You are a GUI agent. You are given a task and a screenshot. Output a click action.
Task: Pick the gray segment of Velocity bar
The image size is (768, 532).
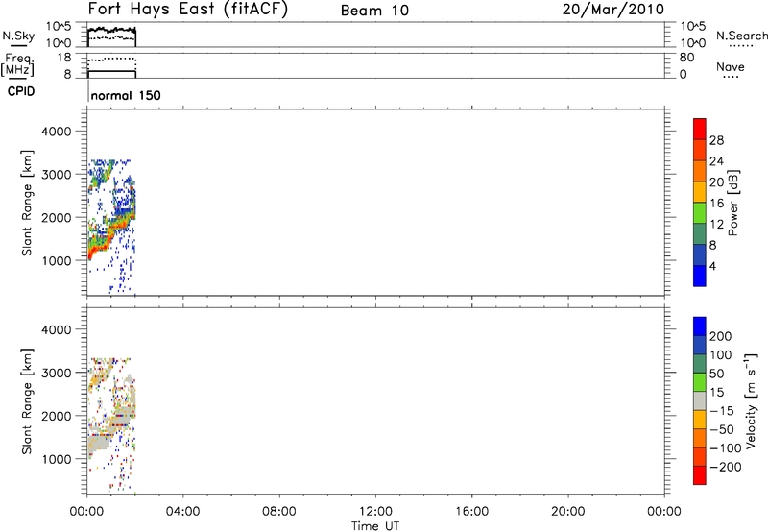[x=700, y=400]
